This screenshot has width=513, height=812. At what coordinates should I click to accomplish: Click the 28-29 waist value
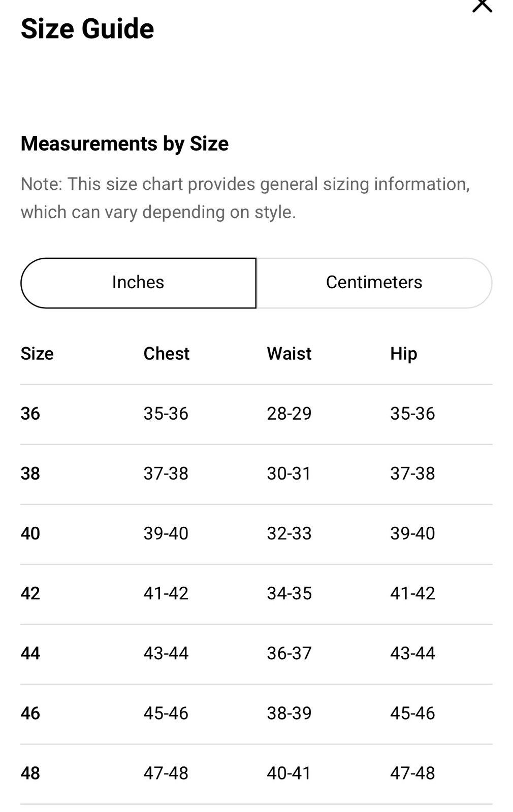[x=289, y=414]
